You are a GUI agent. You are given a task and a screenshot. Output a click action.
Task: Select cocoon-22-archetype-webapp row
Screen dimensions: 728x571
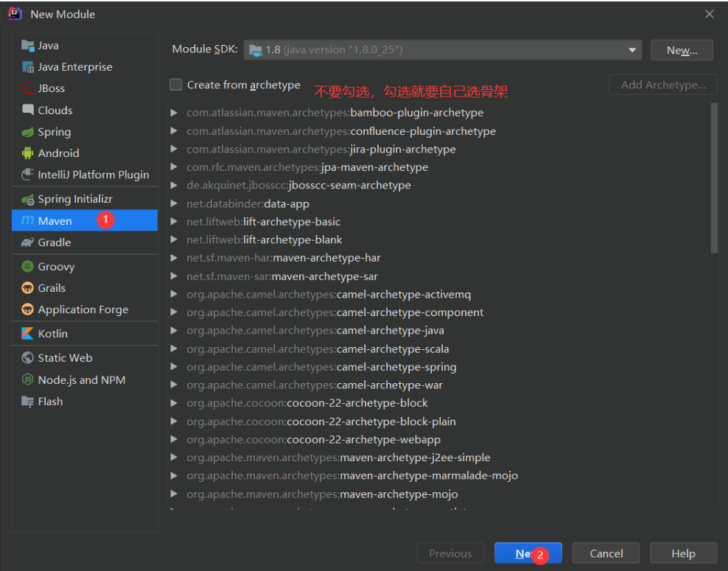438,440
